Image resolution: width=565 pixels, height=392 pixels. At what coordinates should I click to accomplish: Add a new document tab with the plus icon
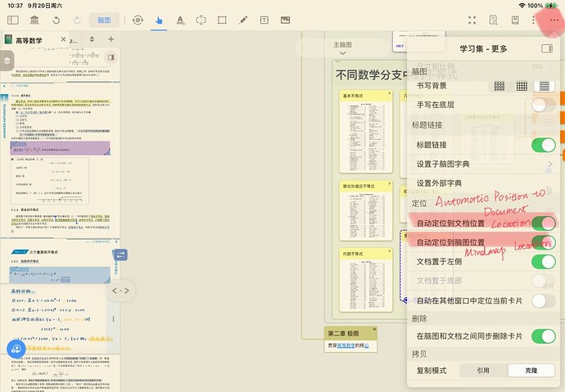[x=111, y=39]
